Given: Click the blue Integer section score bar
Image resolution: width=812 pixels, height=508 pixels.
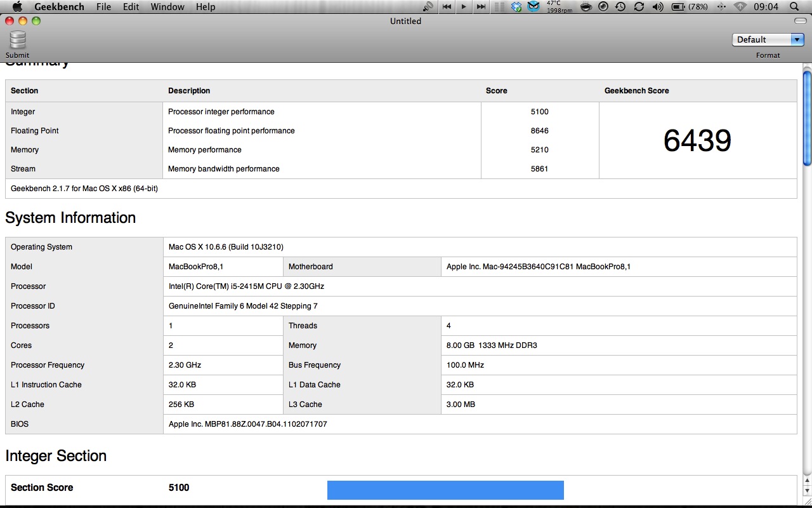Looking at the screenshot, I should coord(445,490).
